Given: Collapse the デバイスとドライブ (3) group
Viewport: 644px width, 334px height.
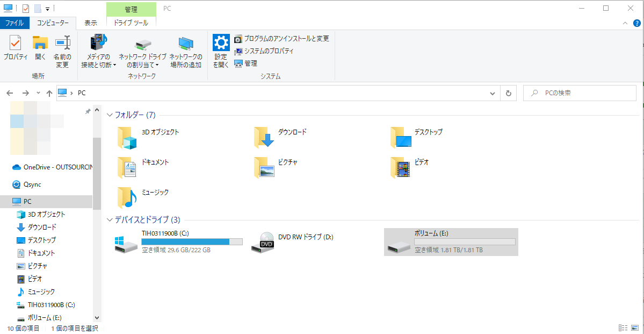Looking at the screenshot, I should tap(110, 220).
